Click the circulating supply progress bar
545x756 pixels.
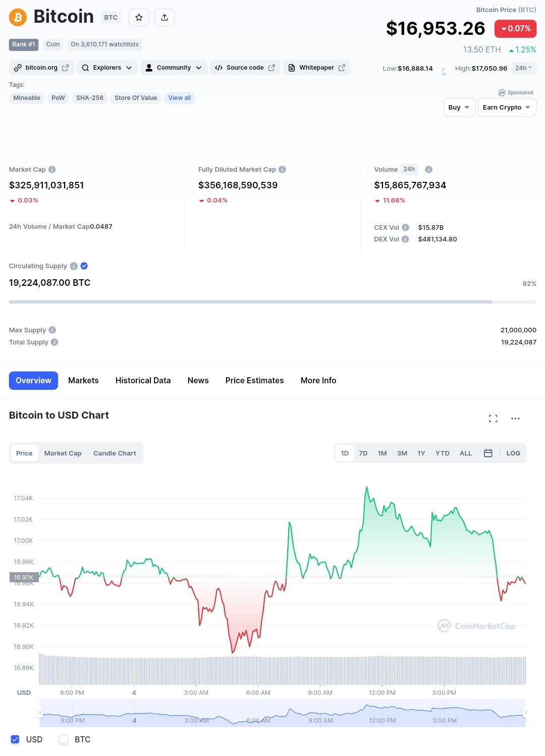[x=272, y=302]
